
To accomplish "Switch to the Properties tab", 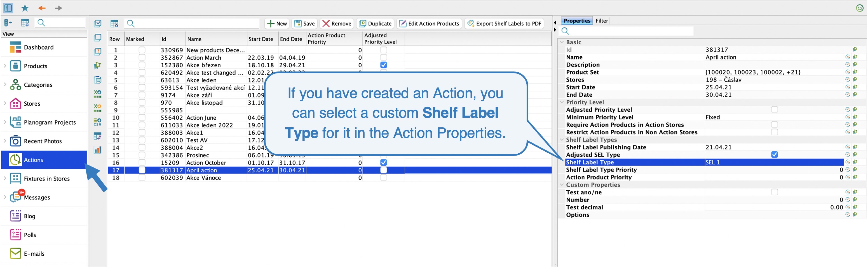I will click(576, 21).
